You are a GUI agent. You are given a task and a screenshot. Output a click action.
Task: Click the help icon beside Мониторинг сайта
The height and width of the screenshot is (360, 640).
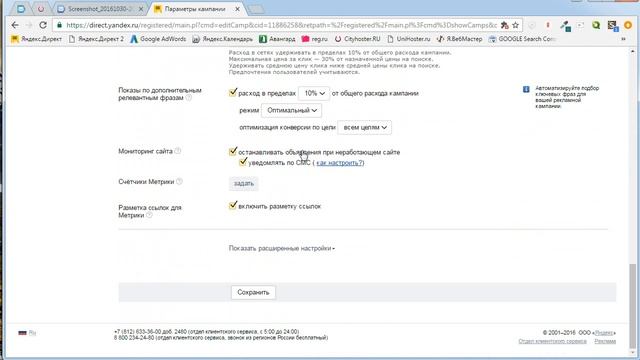[178, 151]
